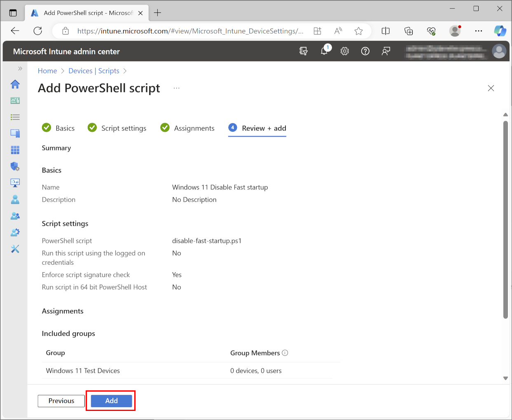Open All services list icon
This screenshot has height=420, width=512.
(15, 117)
